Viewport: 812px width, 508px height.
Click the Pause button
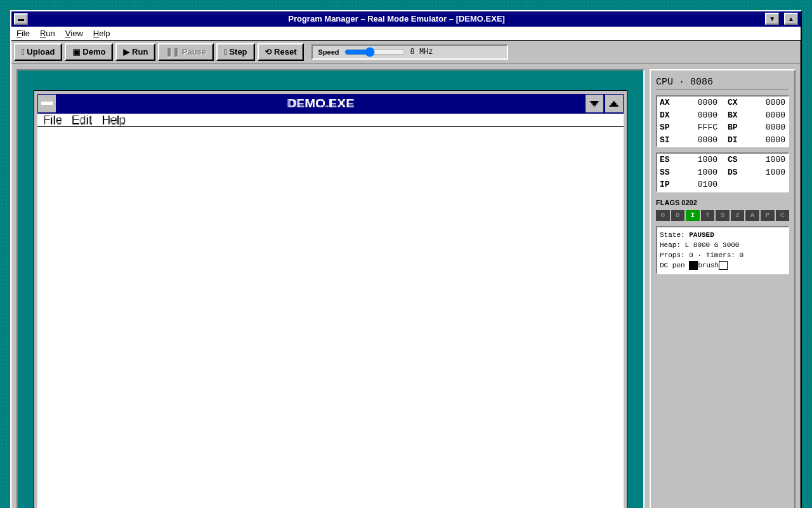(186, 52)
